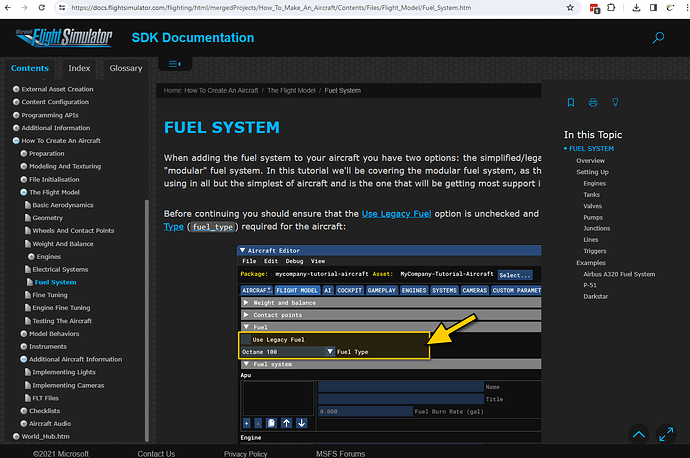This screenshot has height=458, width=690.
Task: Jump to Overview section
Action: click(x=591, y=161)
